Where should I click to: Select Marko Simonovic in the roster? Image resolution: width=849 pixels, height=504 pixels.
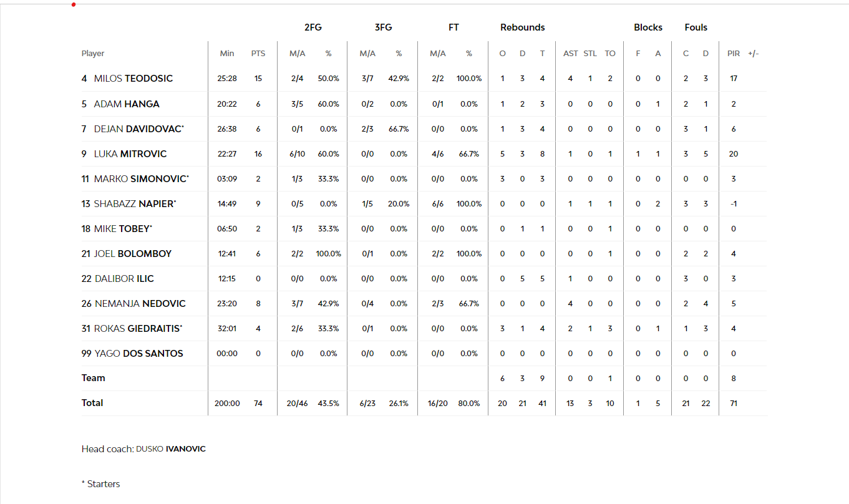coord(140,179)
